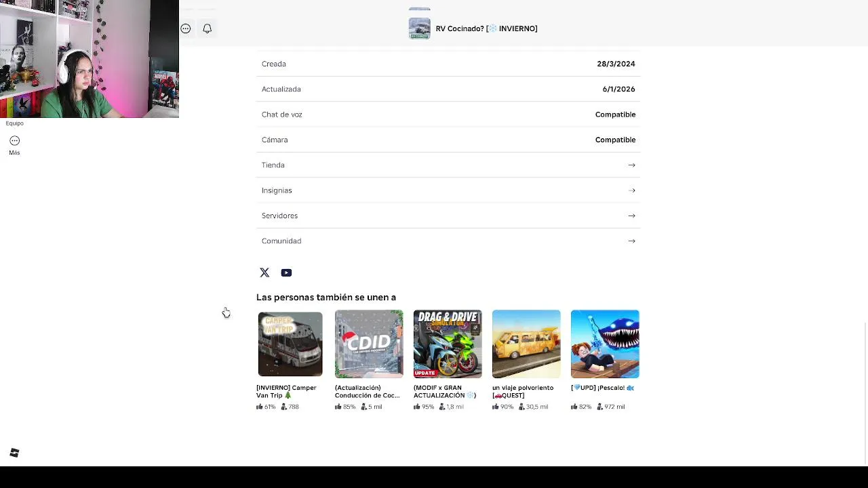Click the [INVIERNO] Camper Van Trip title
The height and width of the screenshot is (488, 868).
(x=286, y=391)
